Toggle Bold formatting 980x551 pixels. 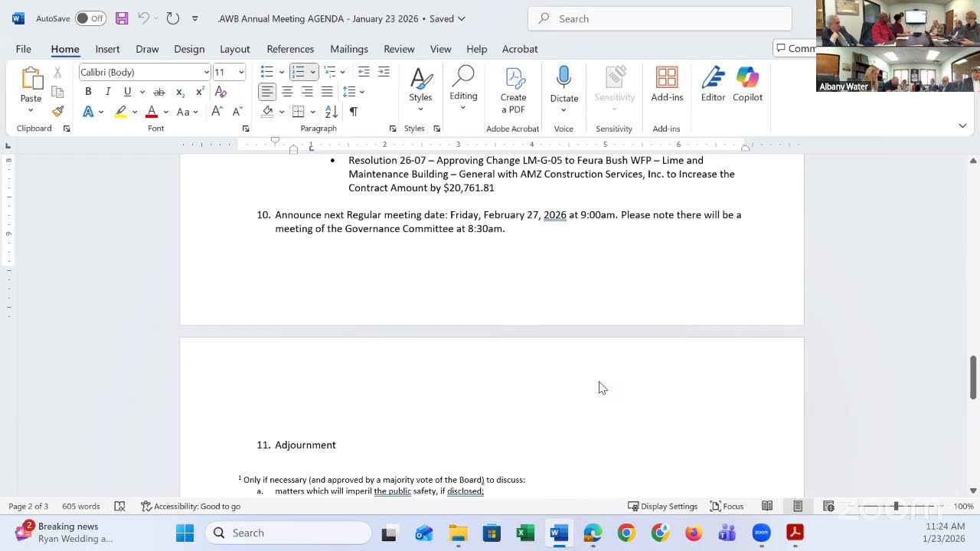[88, 92]
